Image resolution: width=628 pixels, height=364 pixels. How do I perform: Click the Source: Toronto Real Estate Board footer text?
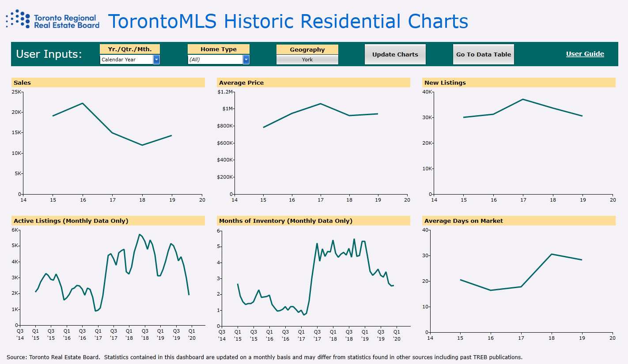point(264,357)
